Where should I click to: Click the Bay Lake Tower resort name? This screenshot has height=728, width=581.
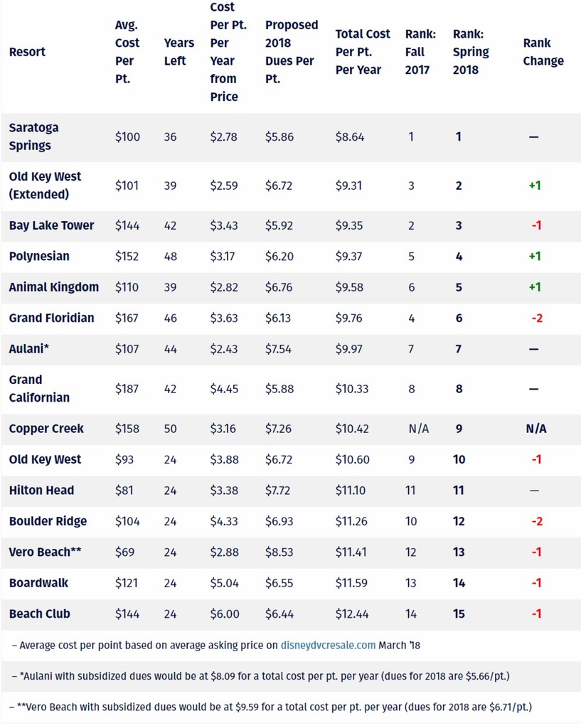tap(51, 225)
